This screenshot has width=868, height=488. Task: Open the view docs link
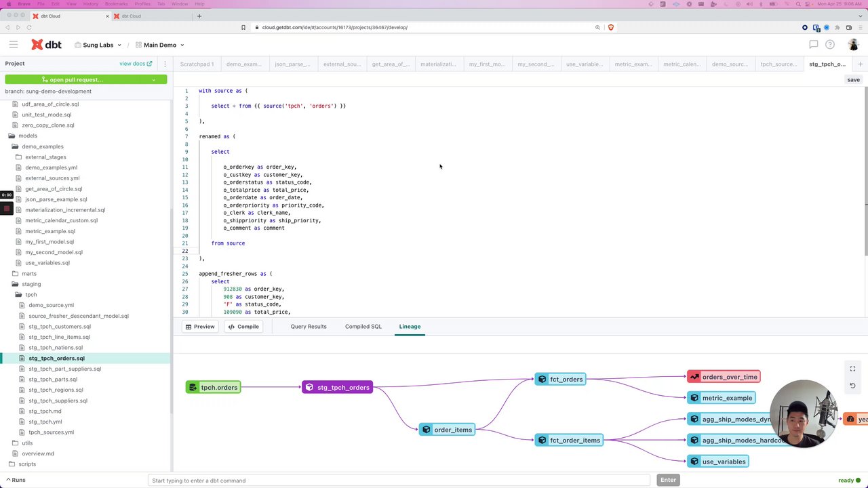tap(136, 64)
